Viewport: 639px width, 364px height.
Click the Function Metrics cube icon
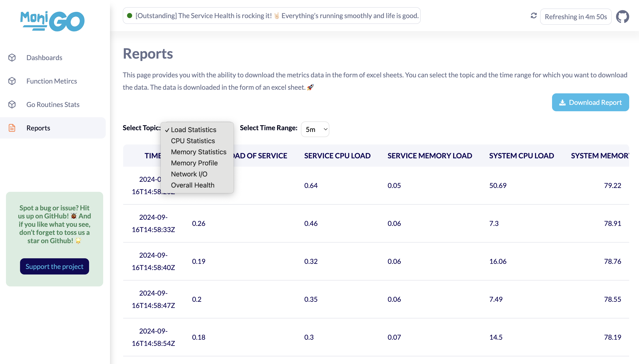12,81
